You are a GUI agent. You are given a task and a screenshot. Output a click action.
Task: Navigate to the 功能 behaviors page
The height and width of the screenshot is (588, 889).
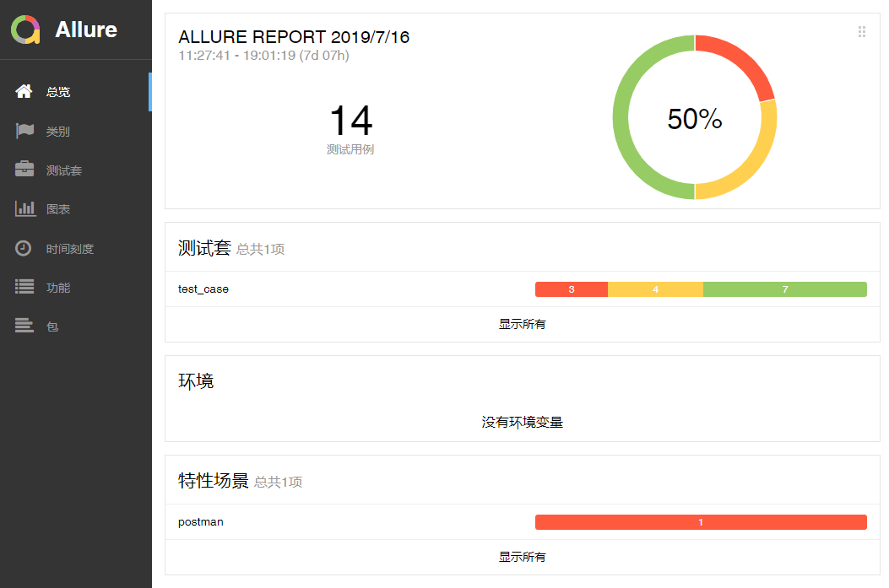tap(75, 288)
